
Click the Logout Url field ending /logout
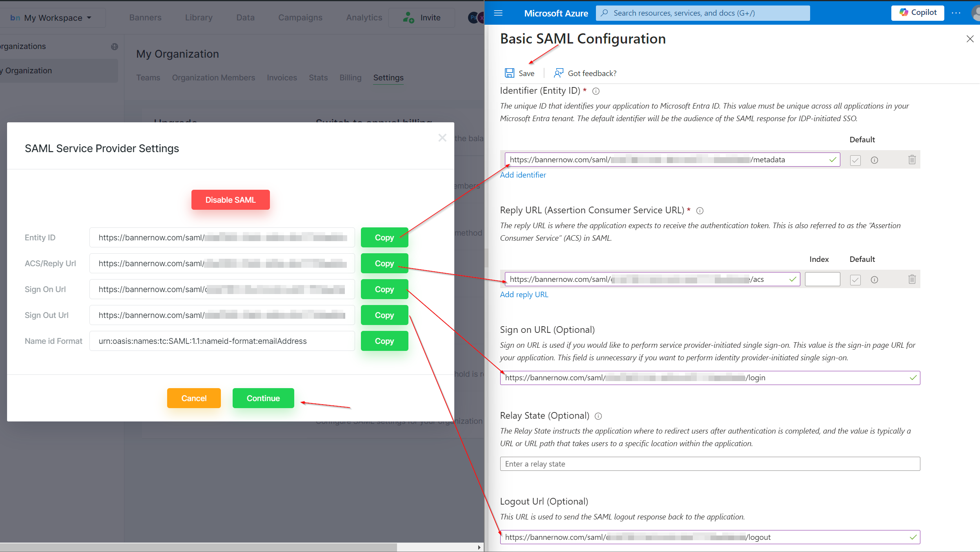710,537
